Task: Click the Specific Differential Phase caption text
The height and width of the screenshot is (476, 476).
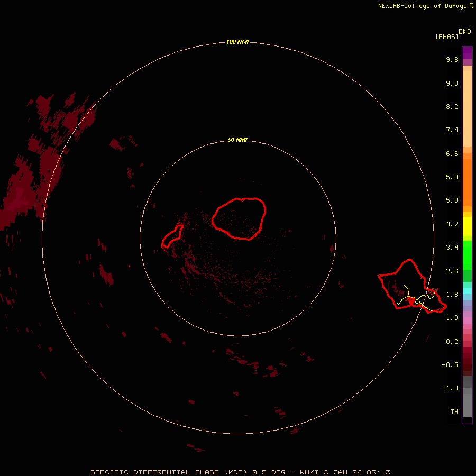Action: click(x=240, y=472)
